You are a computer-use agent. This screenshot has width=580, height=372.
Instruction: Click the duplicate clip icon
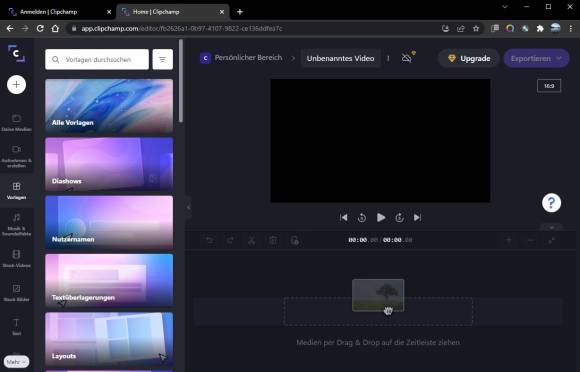pos(294,240)
